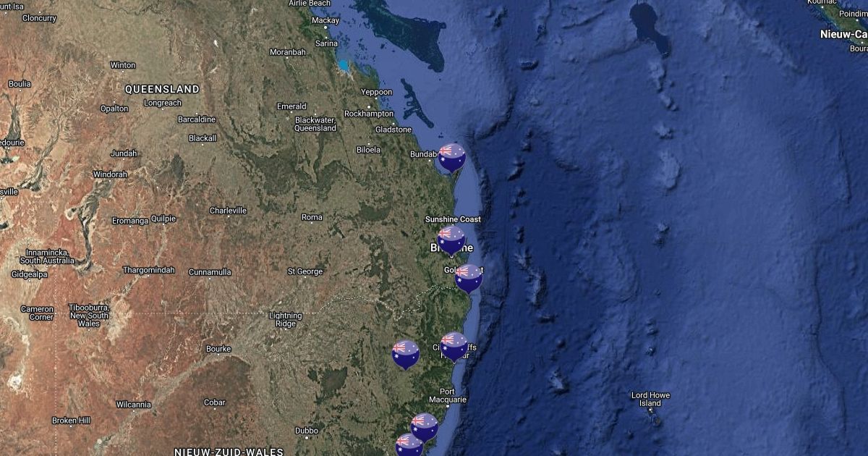Open upper flag marker below Port Macquarie
The image size is (868, 456).
click(x=424, y=426)
